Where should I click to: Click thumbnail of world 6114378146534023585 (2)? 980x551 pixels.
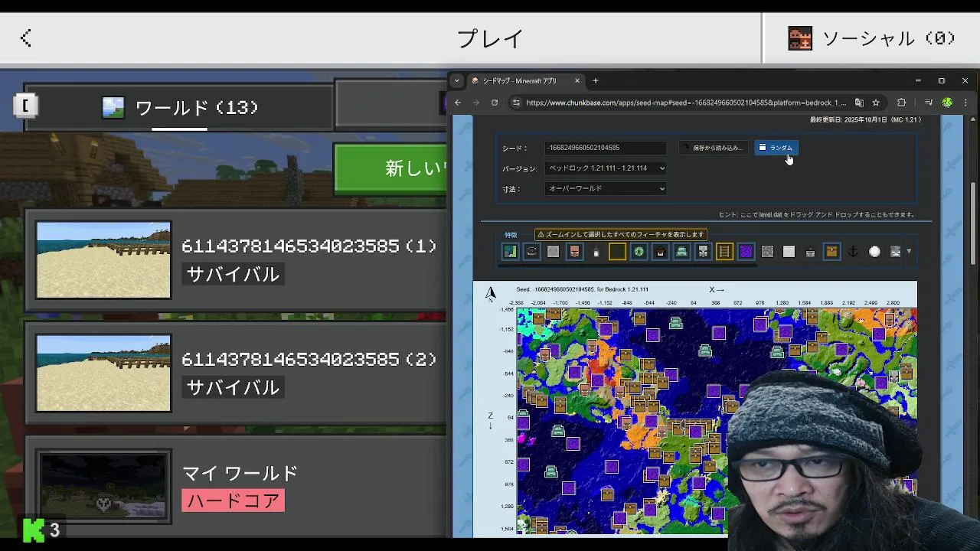103,373
